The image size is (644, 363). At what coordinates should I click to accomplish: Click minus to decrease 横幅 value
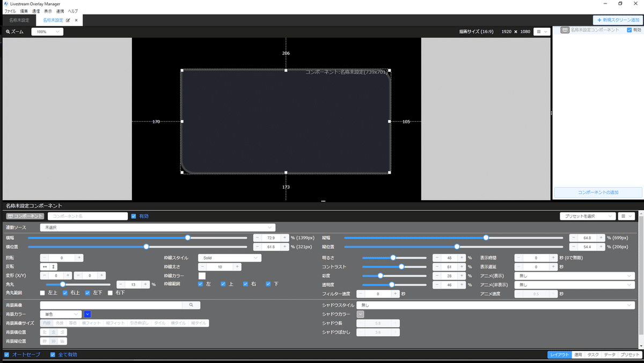(257, 238)
